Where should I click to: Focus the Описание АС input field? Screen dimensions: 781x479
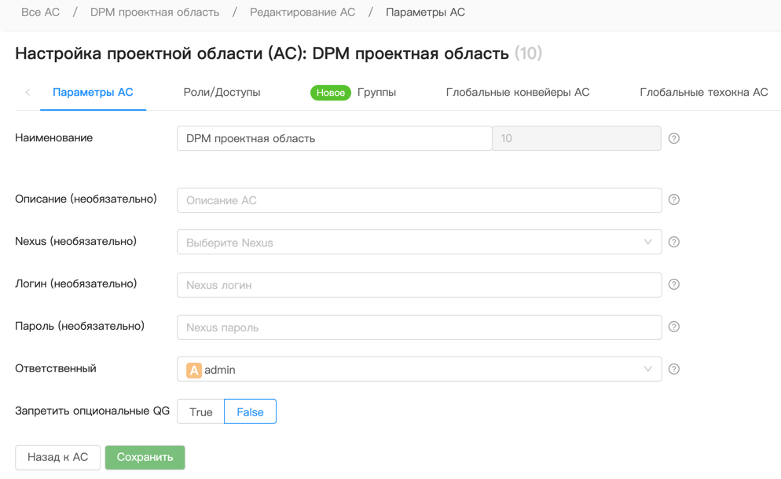(x=418, y=200)
